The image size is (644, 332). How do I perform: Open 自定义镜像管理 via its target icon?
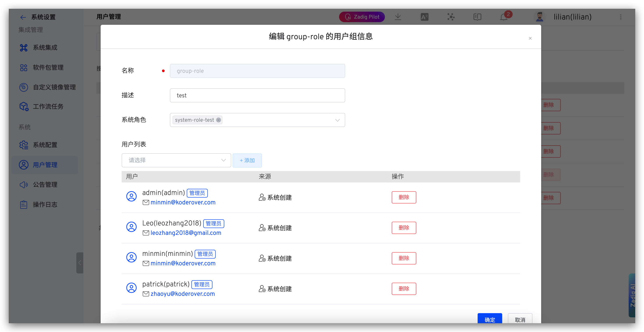tap(24, 87)
